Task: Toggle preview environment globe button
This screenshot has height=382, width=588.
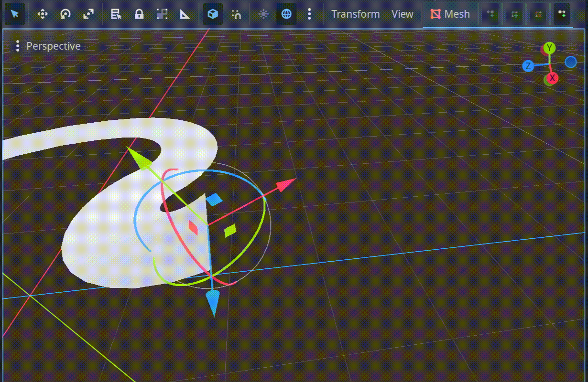Action: pyautogui.click(x=286, y=14)
